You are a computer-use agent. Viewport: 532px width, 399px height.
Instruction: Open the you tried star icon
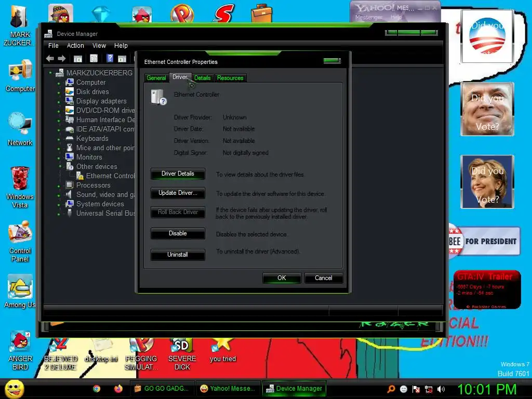pyautogui.click(x=222, y=345)
